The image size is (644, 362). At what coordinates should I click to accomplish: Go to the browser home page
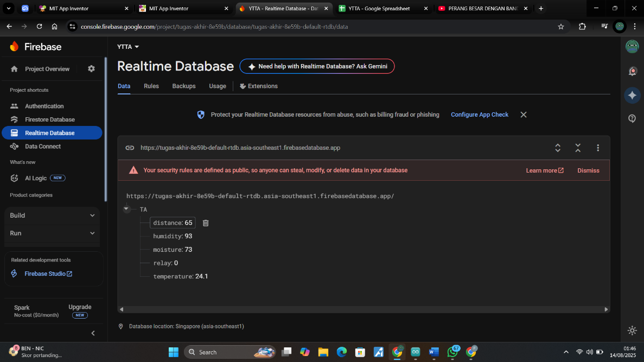pyautogui.click(x=55, y=26)
